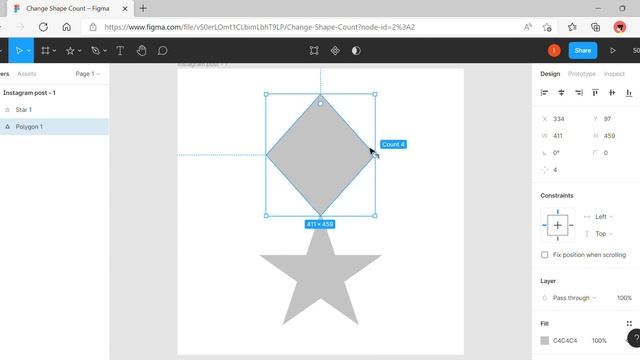
Task: Click Read aloud icon in address bar
Action: [x=528, y=27]
